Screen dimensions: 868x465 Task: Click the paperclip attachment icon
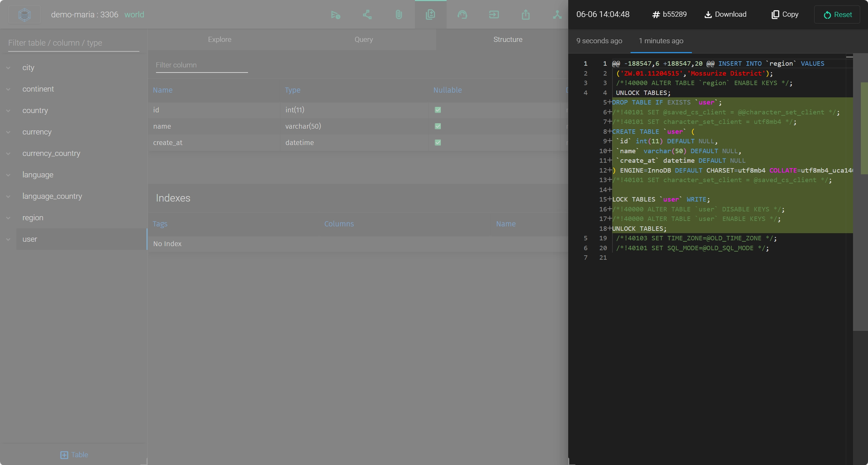[399, 15]
